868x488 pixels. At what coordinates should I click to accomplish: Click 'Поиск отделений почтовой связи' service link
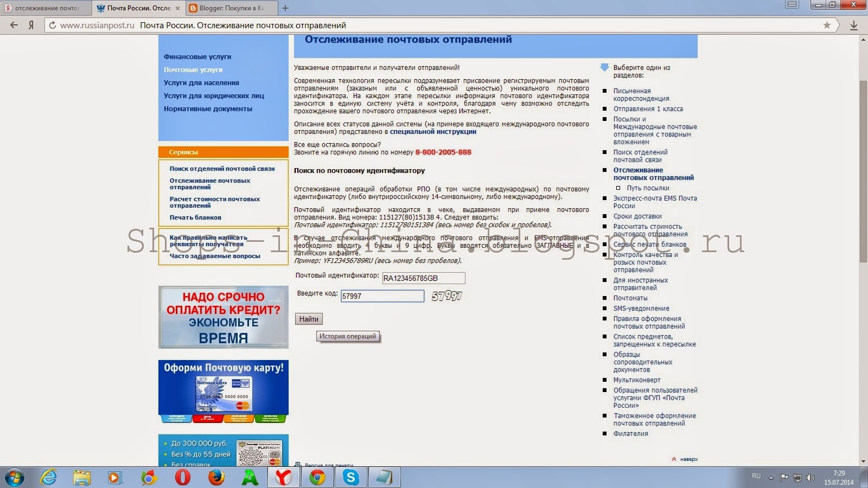[222, 169]
